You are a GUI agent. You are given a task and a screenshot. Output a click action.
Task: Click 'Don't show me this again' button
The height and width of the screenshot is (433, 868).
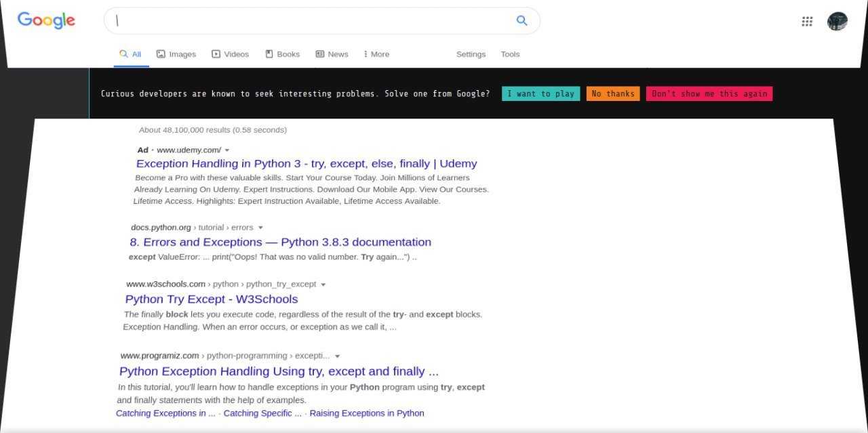pyautogui.click(x=709, y=94)
